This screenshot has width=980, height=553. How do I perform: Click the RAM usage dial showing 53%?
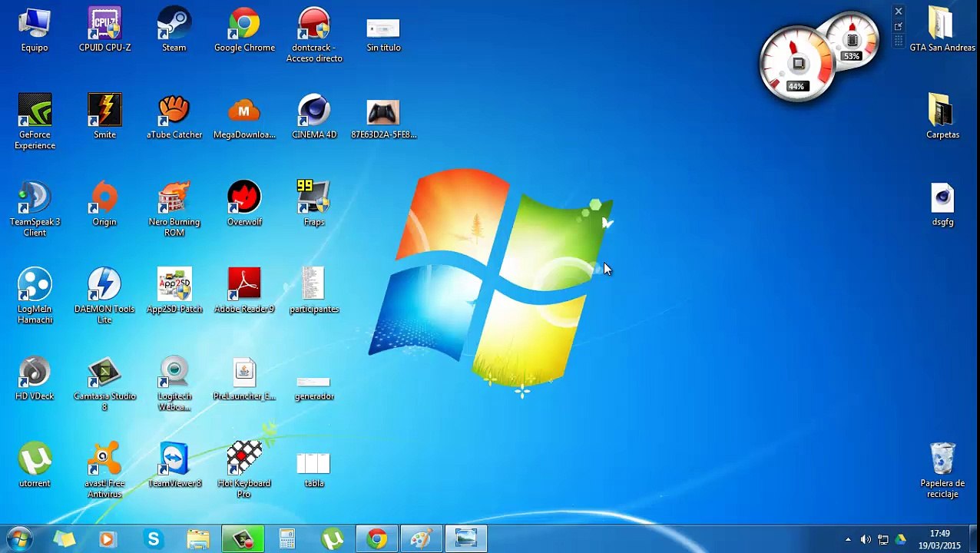pos(852,41)
